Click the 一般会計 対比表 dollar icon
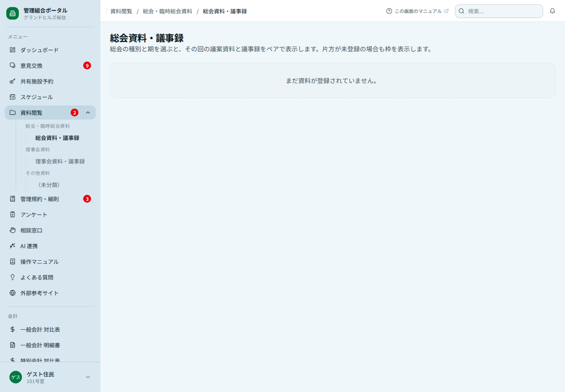The height and width of the screenshot is (392, 565). [x=13, y=329]
